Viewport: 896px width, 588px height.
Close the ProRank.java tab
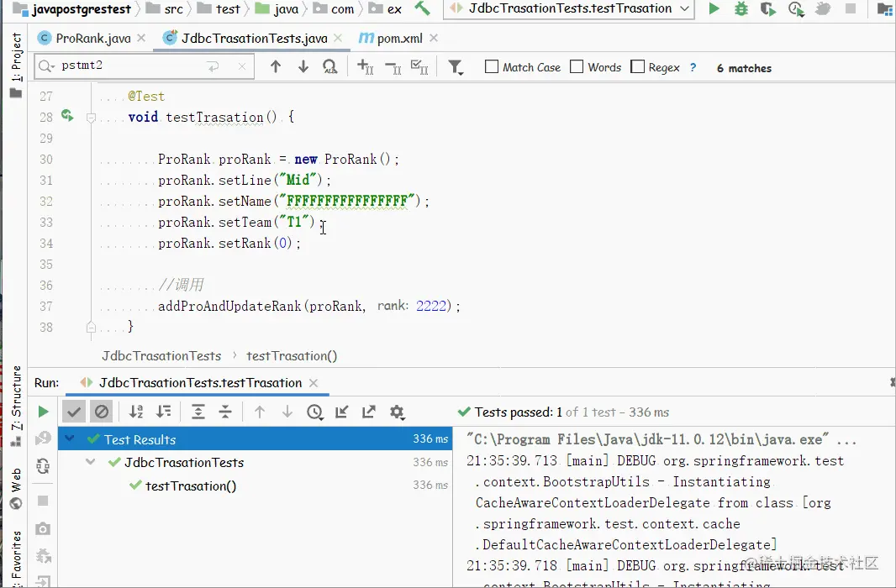(141, 38)
